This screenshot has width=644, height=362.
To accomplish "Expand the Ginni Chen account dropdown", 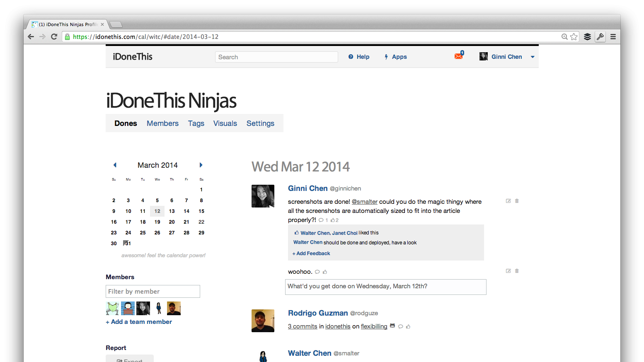I will (x=533, y=57).
